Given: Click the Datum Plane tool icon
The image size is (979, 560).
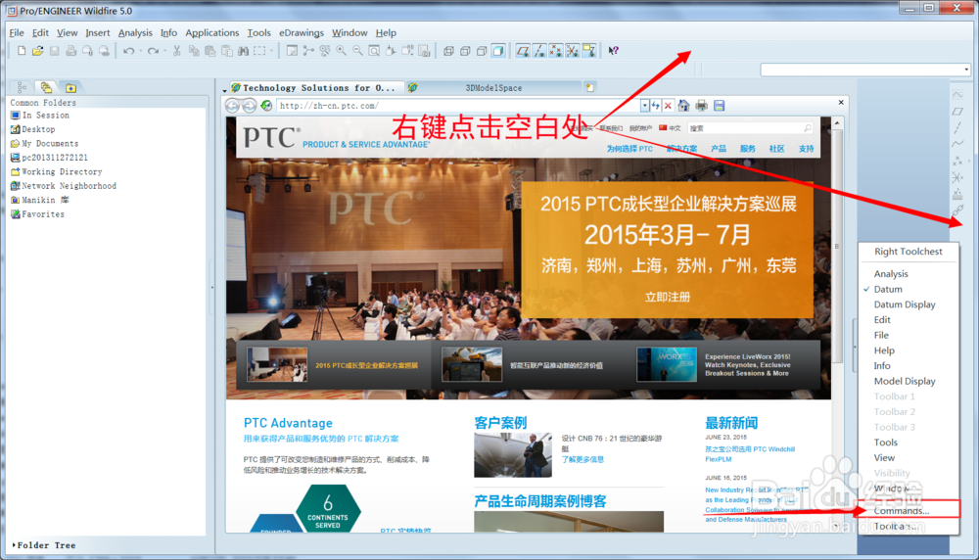Looking at the screenshot, I should click(x=957, y=112).
